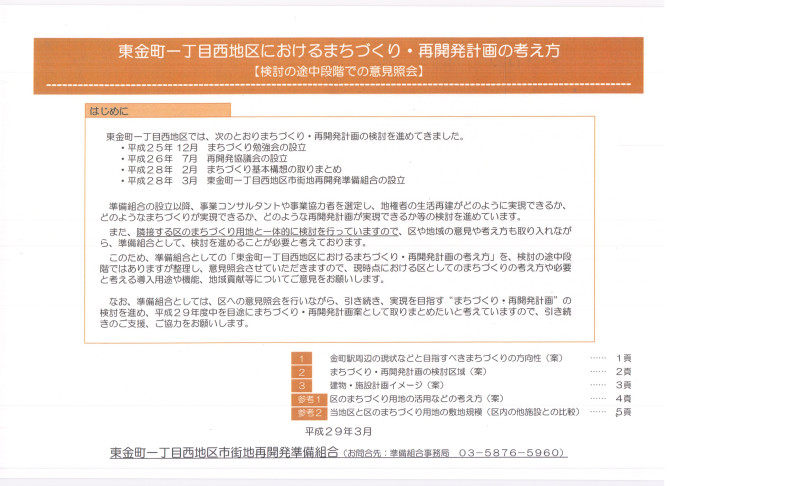Click the page number 3頁

623,385
